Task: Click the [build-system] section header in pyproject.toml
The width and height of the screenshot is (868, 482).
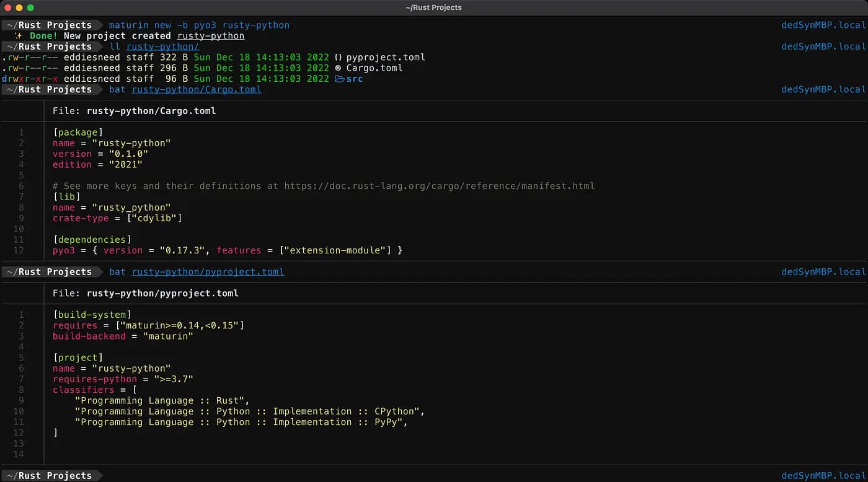Action: click(92, 314)
